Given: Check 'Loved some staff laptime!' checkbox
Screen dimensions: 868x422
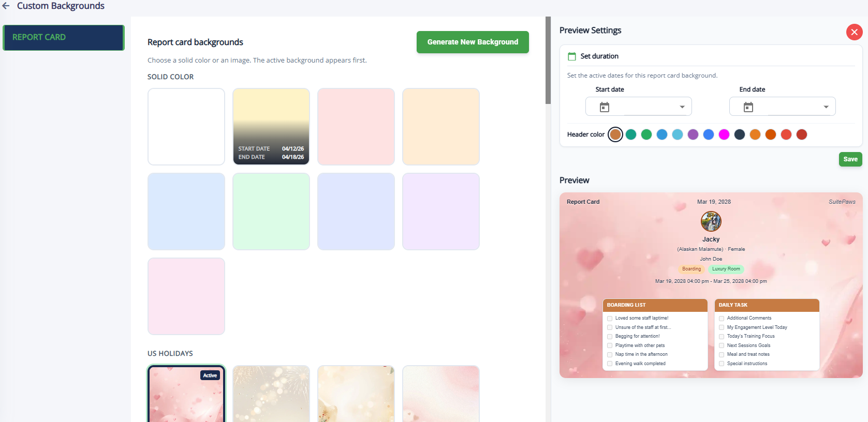Looking at the screenshot, I should 610,319.
